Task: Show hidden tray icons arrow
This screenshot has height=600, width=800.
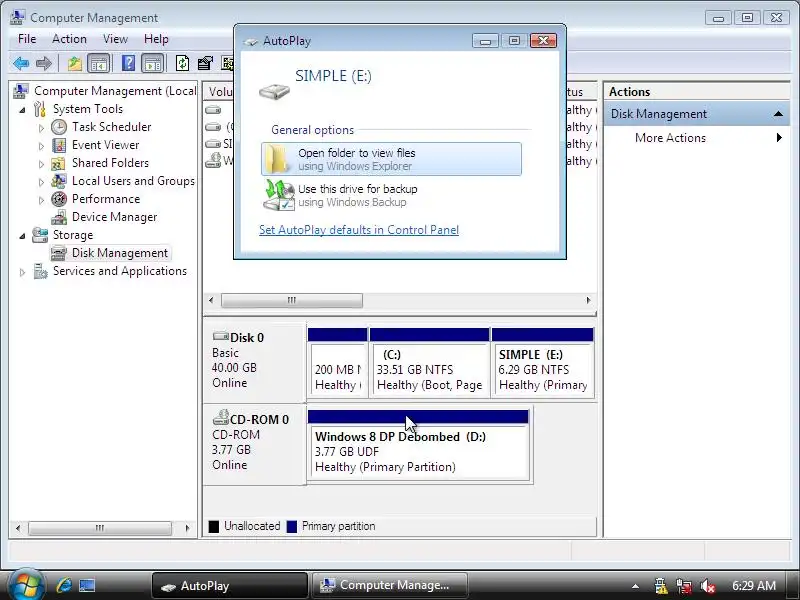Action: click(x=635, y=586)
